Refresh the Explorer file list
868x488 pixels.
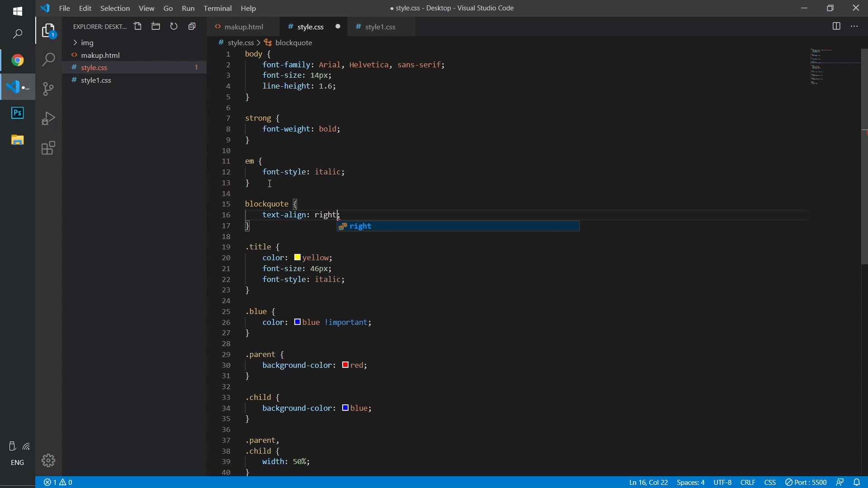[x=174, y=27]
